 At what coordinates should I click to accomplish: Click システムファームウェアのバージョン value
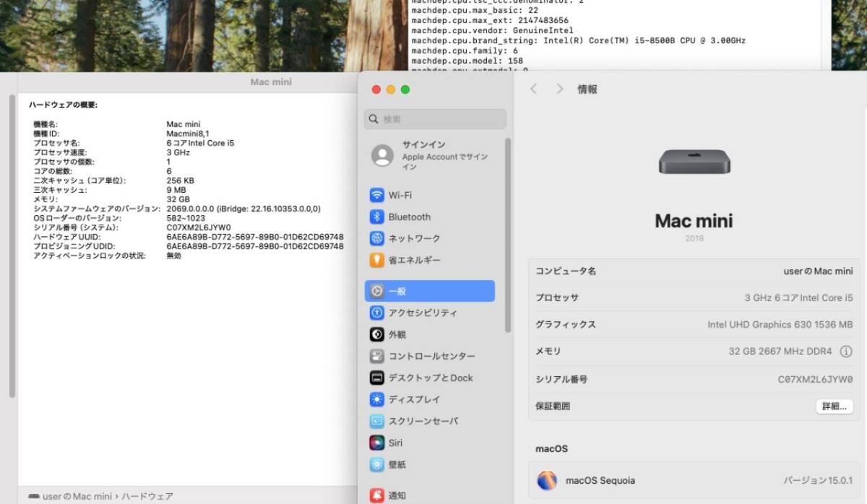point(243,209)
